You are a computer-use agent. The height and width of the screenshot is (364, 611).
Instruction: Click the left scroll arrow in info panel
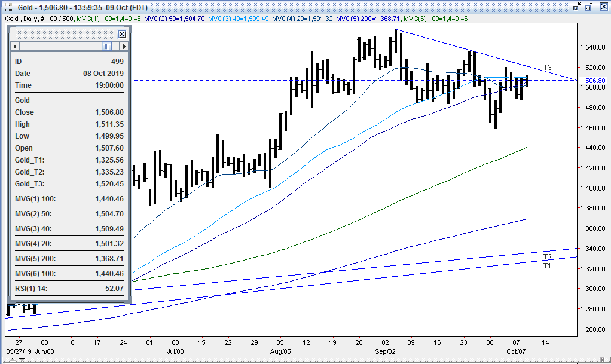pyautogui.click(x=15, y=47)
